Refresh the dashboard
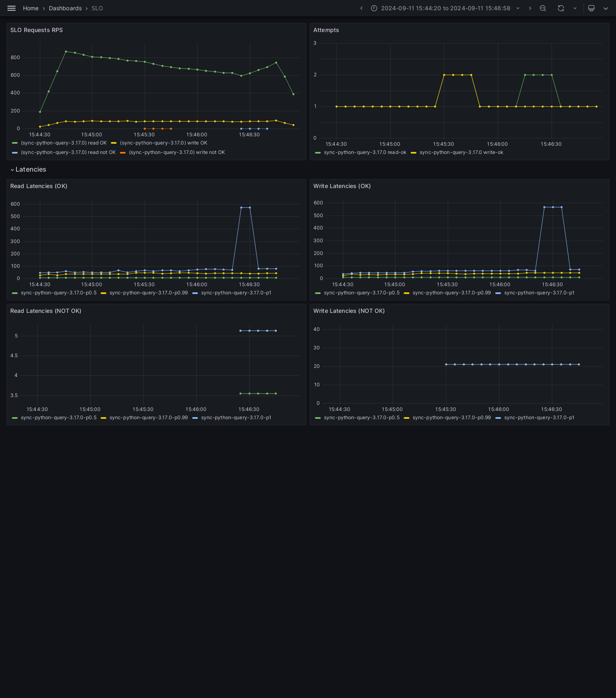The image size is (616, 698). [561, 8]
